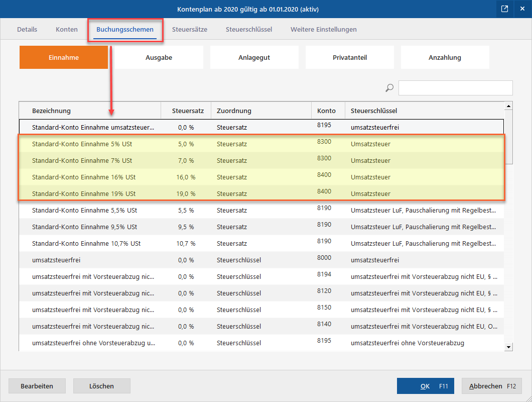Choose the Anzahlung category button
The height and width of the screenshot is (402, 532).
pyautogui.click(x=445, y=58)
